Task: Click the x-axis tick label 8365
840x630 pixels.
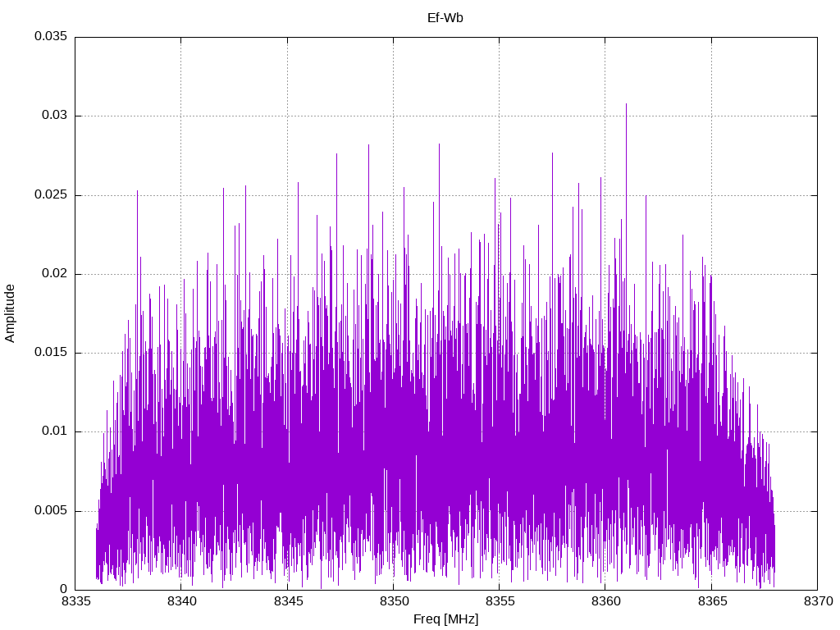Action: (712, 601)
